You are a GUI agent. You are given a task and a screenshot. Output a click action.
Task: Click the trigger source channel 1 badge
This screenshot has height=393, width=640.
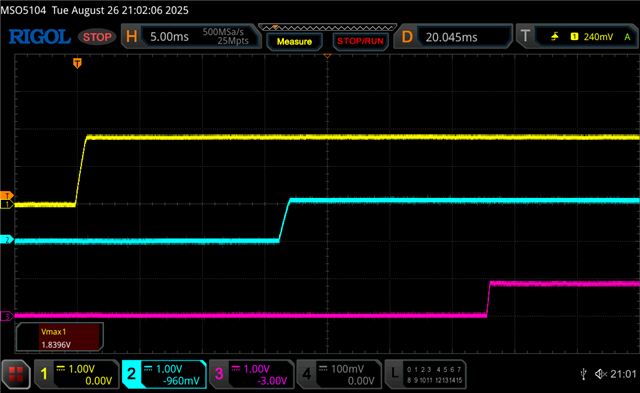[574, 37]
